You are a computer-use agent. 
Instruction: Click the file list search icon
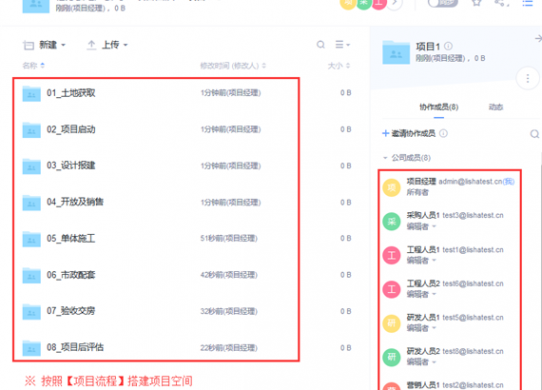[x=321, y=45]
